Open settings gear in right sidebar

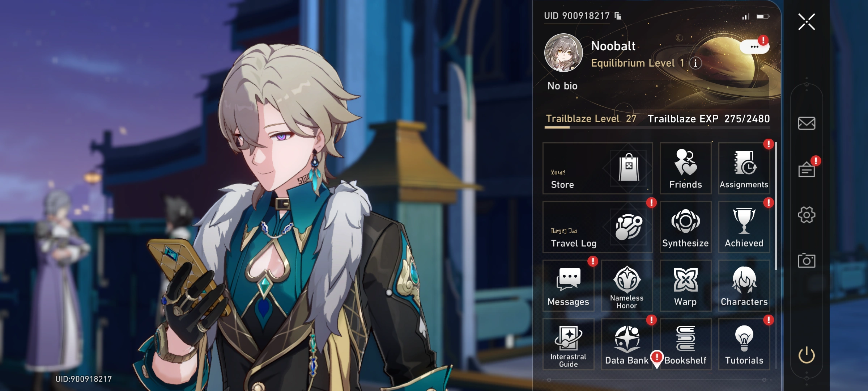(807, 215)
